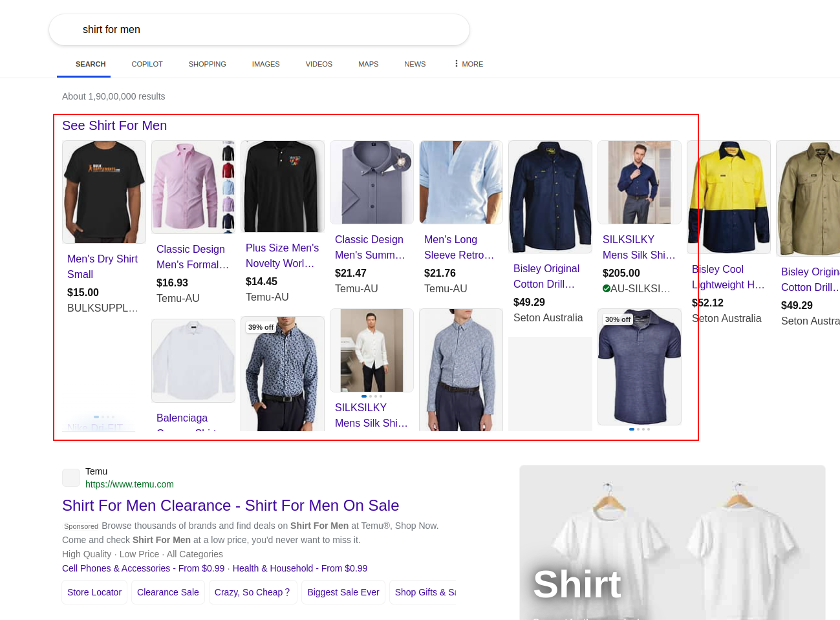Go to the Images tab
Image resolution: width=840 pixels, height=620 pixels.
(266, 64)
